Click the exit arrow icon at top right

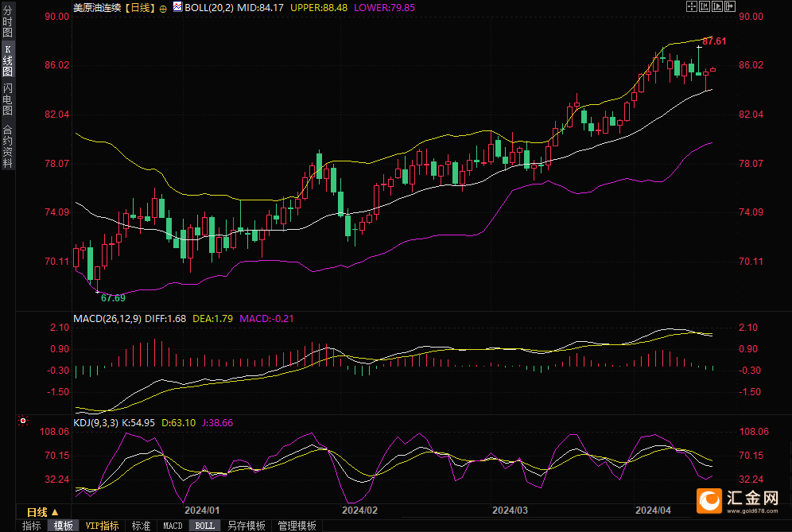(x=728, y=6)
